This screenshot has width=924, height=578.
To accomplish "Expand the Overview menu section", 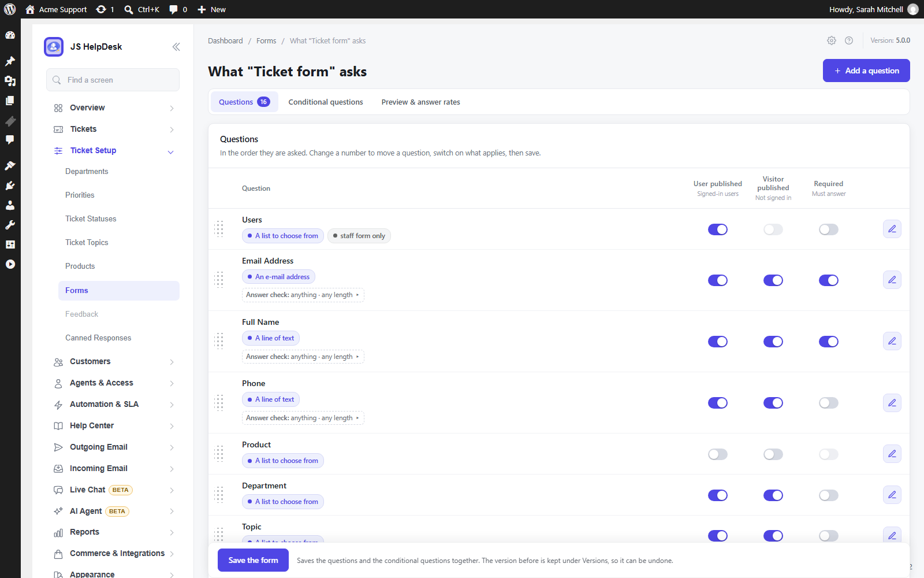I will [x=113, y=108].
